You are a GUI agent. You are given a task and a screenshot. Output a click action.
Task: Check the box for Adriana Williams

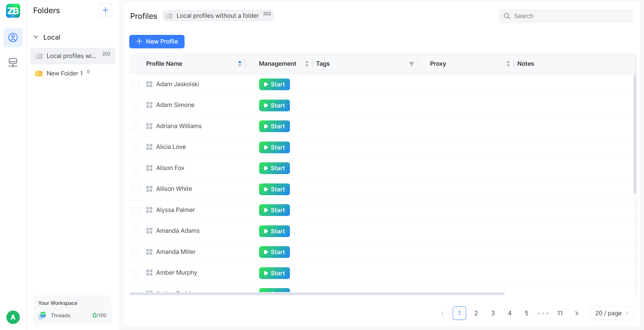pyautogui.click(x=136, y=126)
